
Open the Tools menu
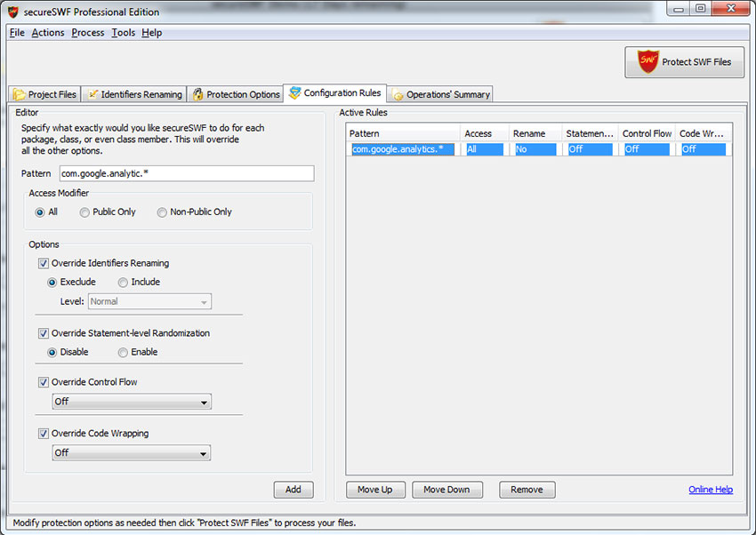[x=123, y=33]
